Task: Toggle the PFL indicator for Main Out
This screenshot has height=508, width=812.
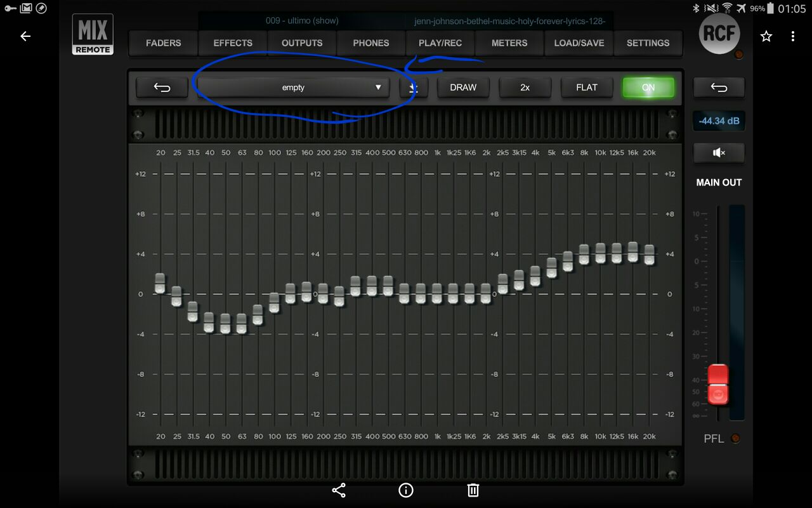Action: point(736,438)
